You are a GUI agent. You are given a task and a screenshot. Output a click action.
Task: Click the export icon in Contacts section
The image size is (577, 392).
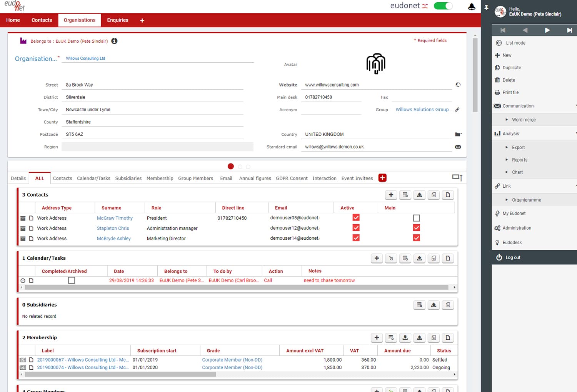coord(419,195)
